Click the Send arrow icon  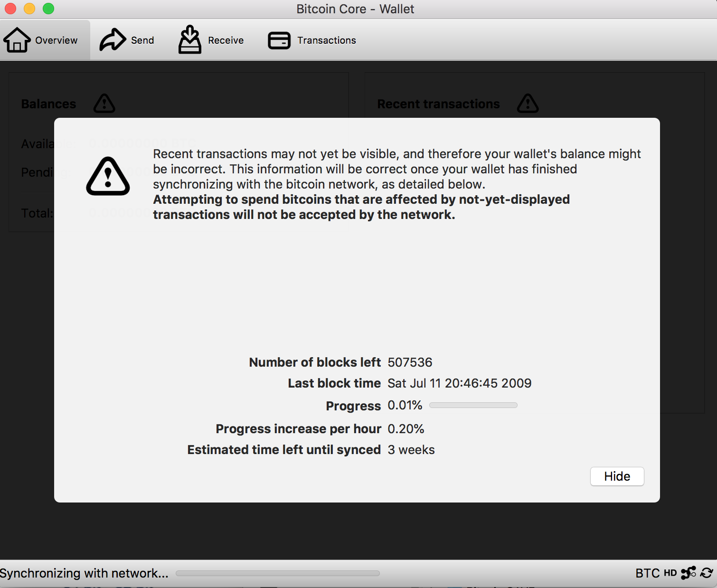pyautogui.click(x=112, y=40)
